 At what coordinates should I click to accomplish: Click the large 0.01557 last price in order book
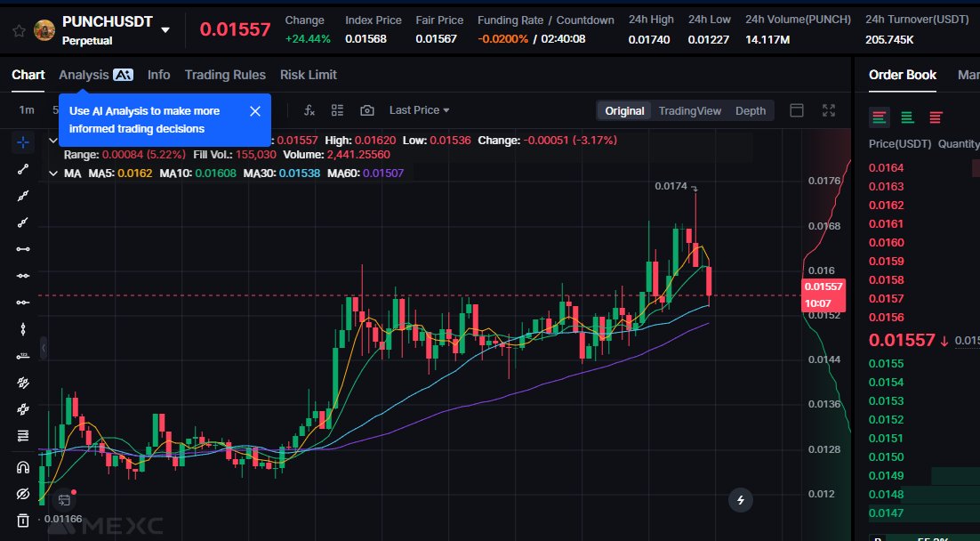point(902,340)
